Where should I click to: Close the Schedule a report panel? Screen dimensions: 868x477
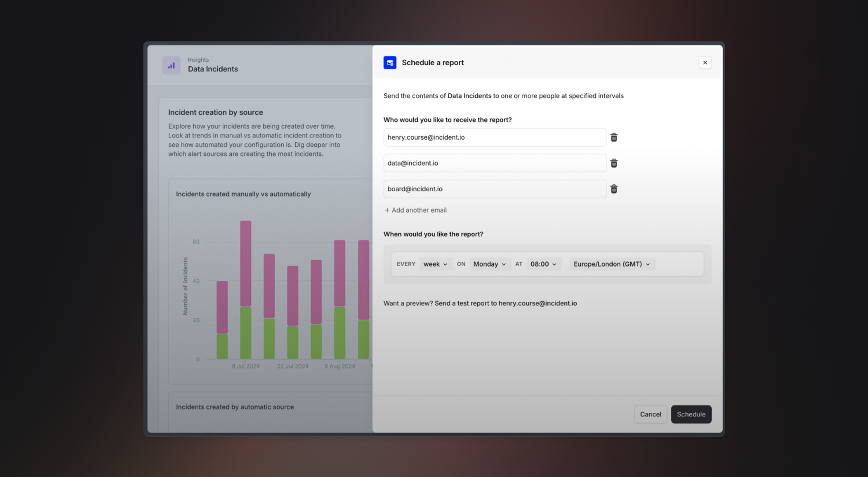click(x=705, y=63)
